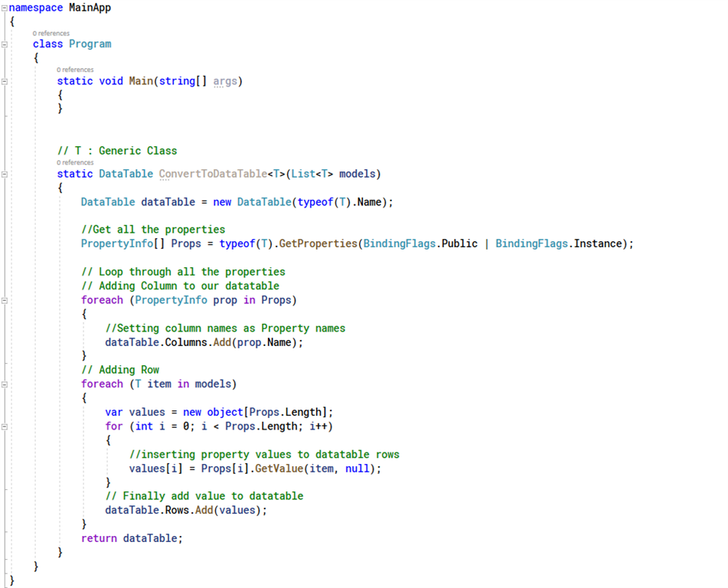
Task: Click 'dataTable.Columns.Add(prop.Name);' statement
Action: pos(204,343)
